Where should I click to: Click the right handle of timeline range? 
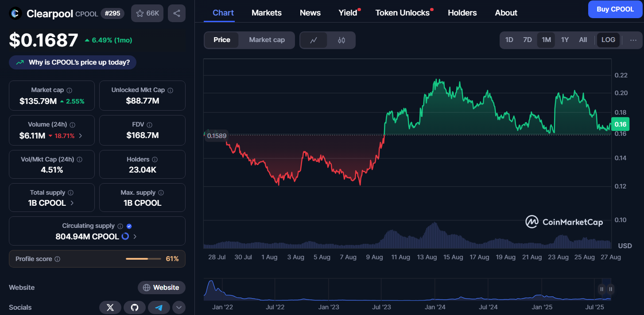610,289
